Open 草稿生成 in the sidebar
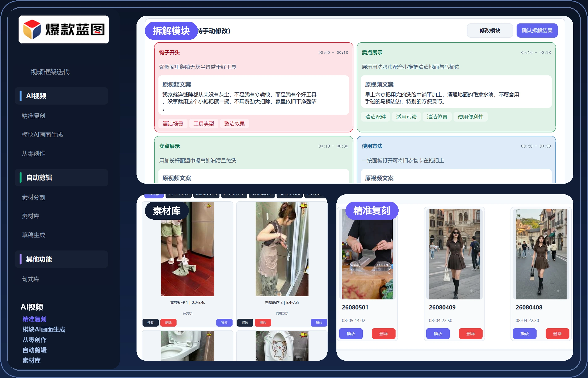Viewport: 588px width, 378px height. coord(33,235)
